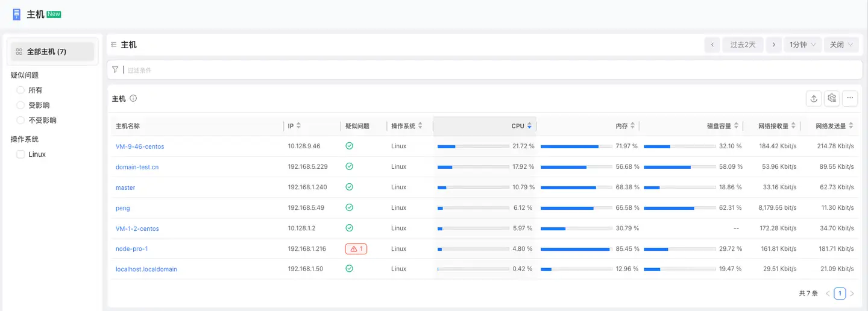Open the more options ellipsis menu
Screen dimensions: 868x311
coord(850,98)
